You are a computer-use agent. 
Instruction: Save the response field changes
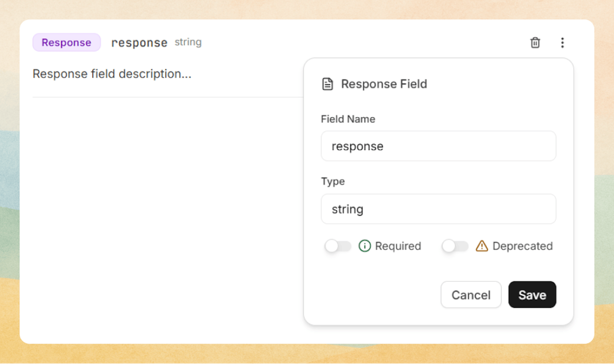pyautogui.click(x=532, y=294)
